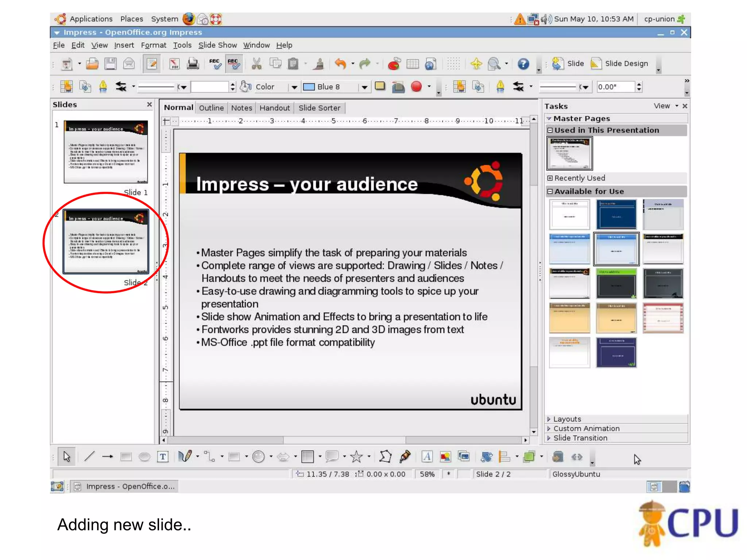This screenshot has height=560, width=747.
Task: Select the dark blue master page thumbnail
Action: pos(616,214)
